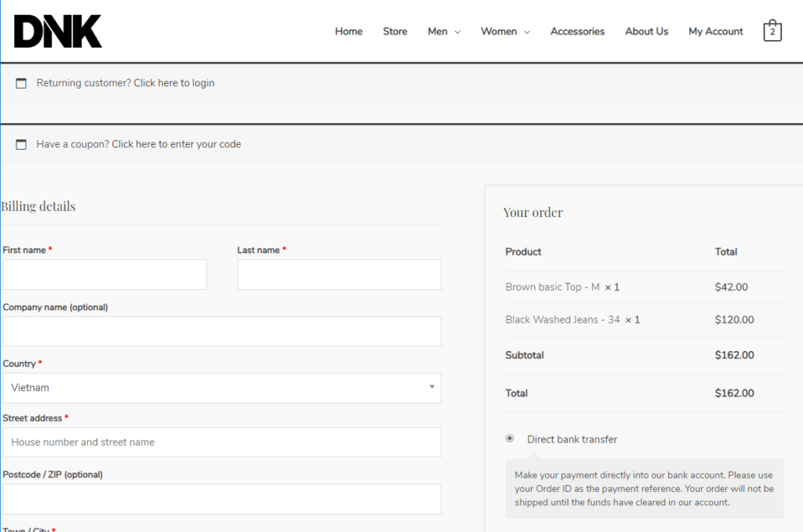Click the DNK logo

pyautogui.click(x=58, y=31)
